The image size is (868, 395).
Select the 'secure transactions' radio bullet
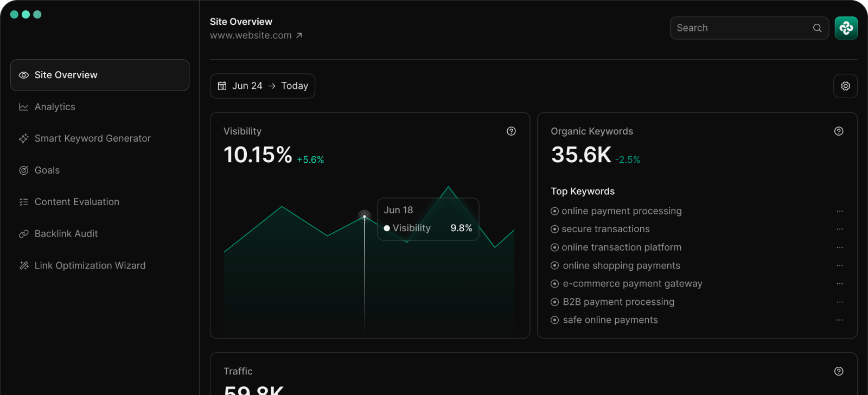[554, 230]
